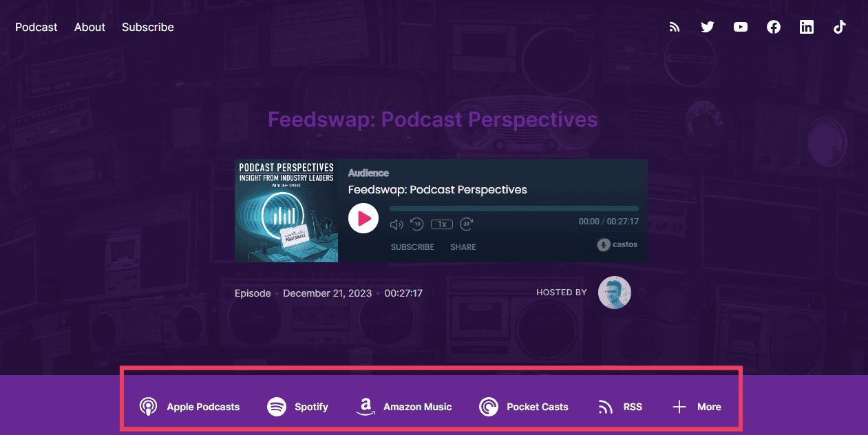Open the Twitter profile icon
This screenshot has width=868, height=435.
(x=707, y=28)
